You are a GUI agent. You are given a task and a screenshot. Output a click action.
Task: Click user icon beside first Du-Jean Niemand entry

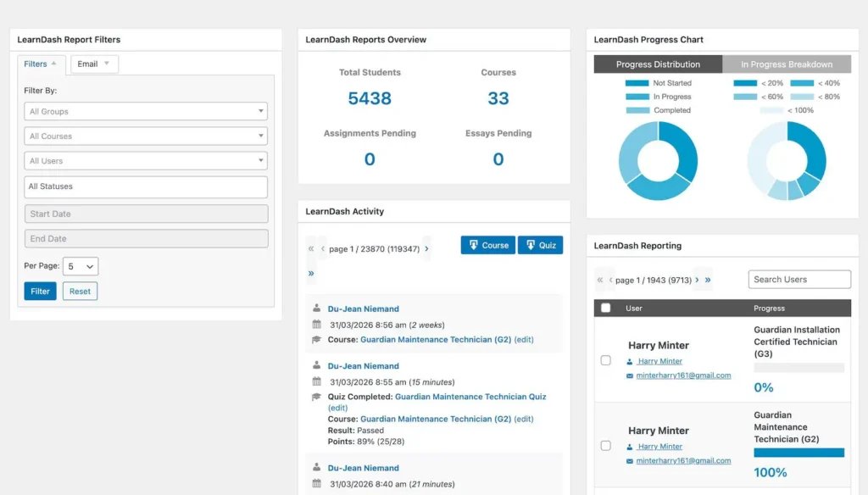pyautogui.click(x=317, y=308)
